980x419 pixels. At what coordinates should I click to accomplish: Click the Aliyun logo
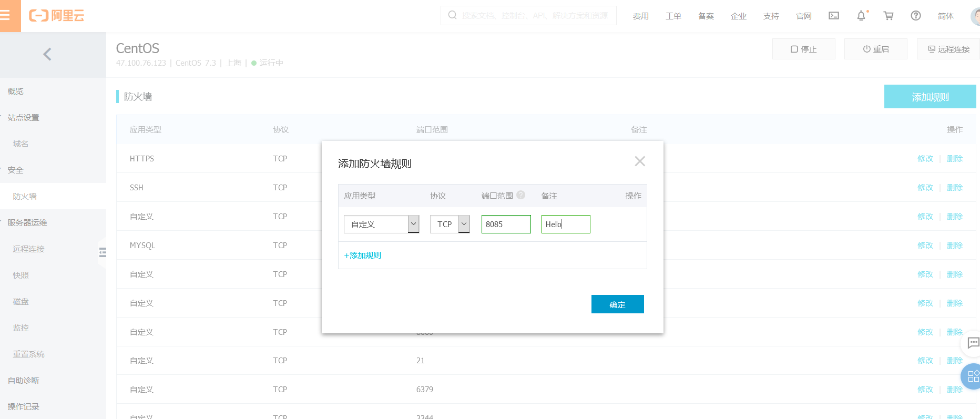tap(56, 16)
